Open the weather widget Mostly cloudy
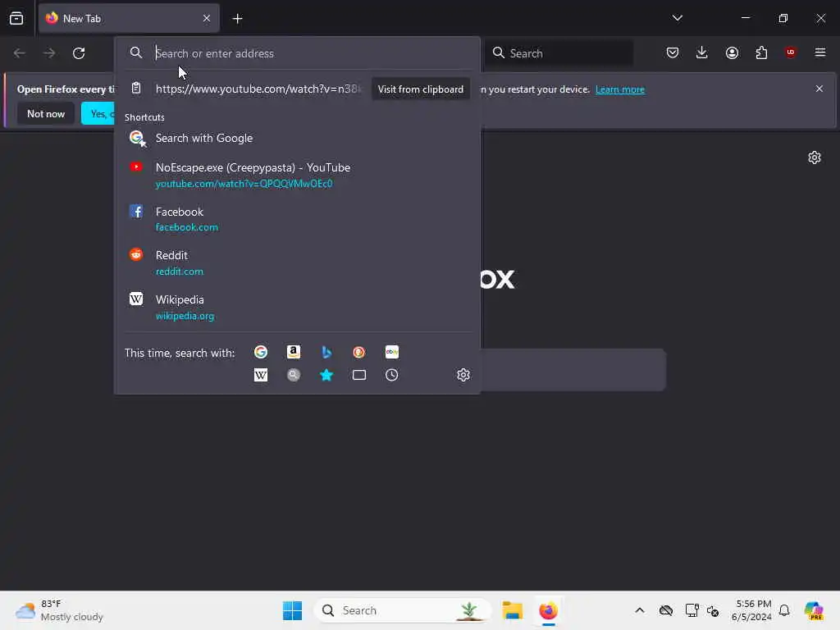840x630 pixels. (x=59, y=610)
